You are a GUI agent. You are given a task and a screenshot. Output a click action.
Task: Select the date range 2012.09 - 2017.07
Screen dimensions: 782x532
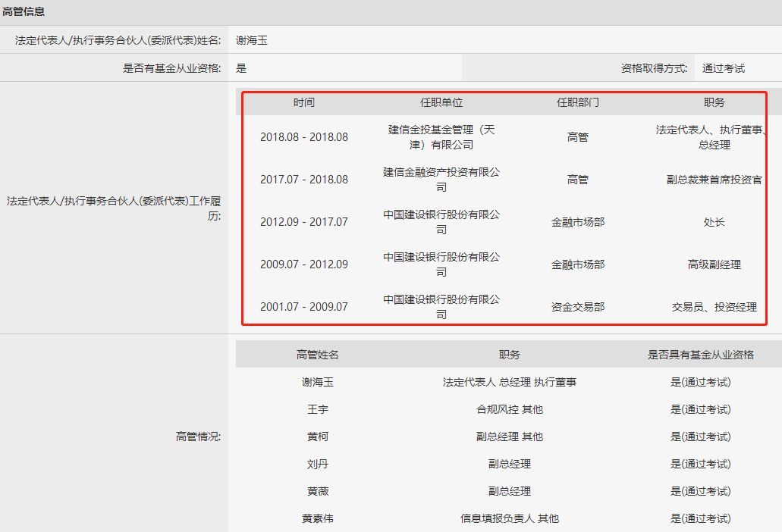click(304, 221)
